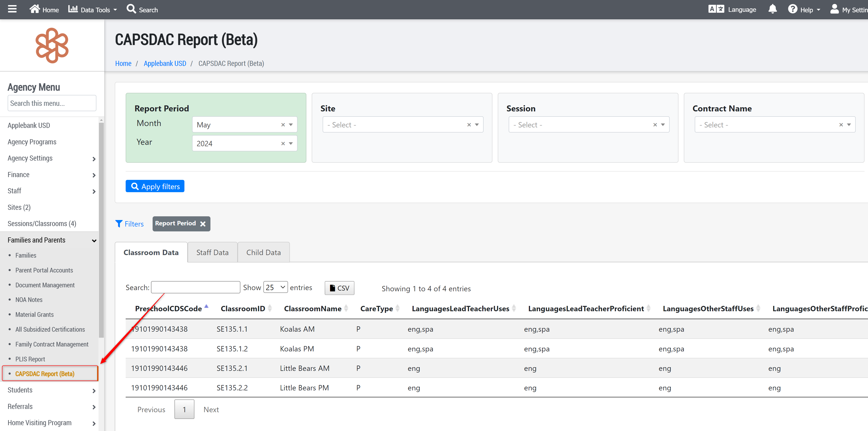
Task: Click the Apply filters button
Action: coord(155,186)
